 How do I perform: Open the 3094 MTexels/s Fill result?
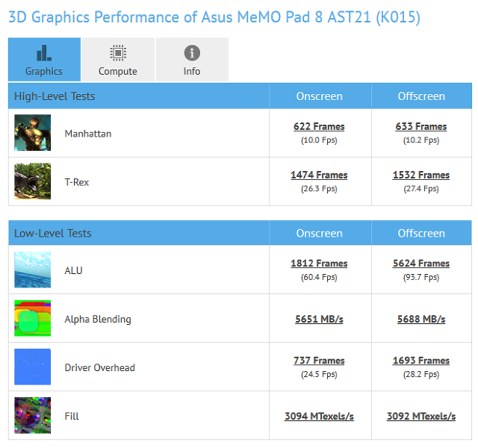[319, 417]
